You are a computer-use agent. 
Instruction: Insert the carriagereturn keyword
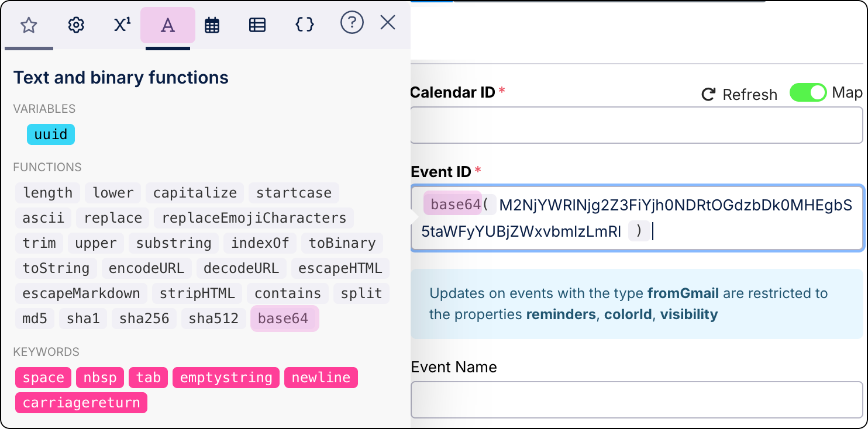[81, 402]
